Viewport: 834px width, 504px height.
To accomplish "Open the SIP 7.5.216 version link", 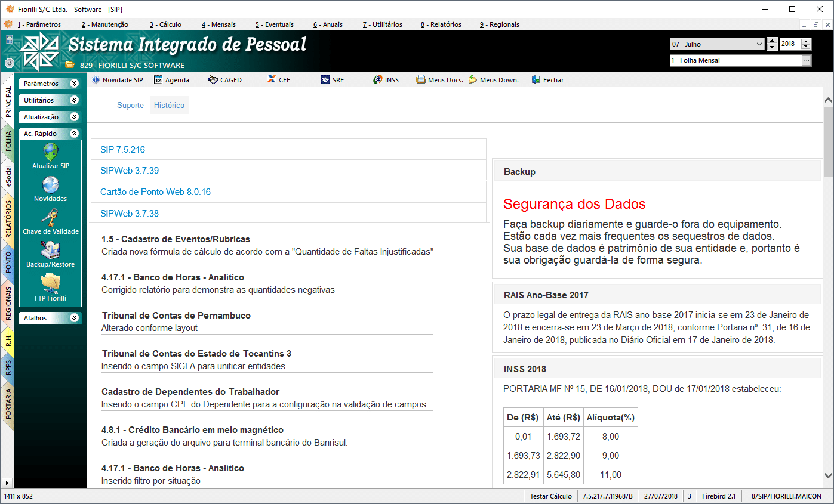I will (x=122, y=150).
